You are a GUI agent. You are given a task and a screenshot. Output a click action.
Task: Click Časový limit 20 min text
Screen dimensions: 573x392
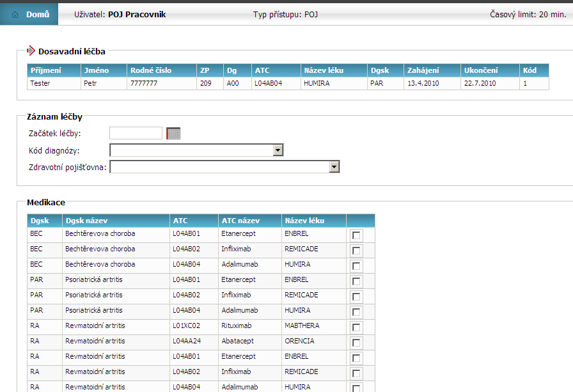tap(528, 15)
